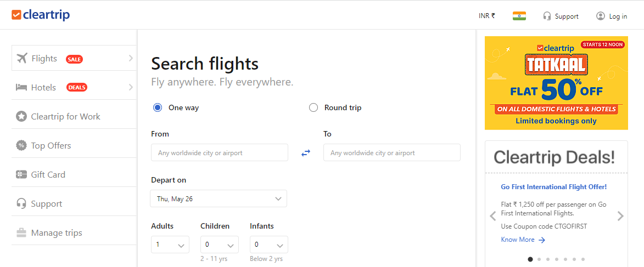Click the Top Offers percent icon

tap(21, 145)
